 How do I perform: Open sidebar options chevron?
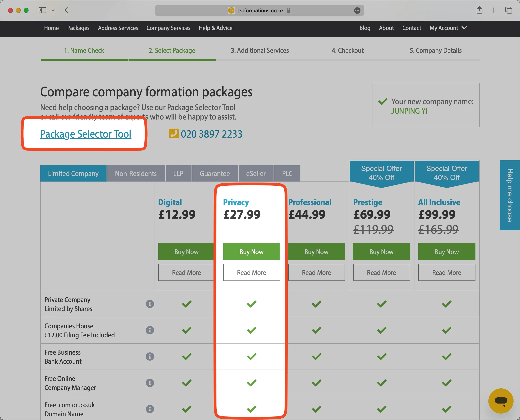point(53,10)
